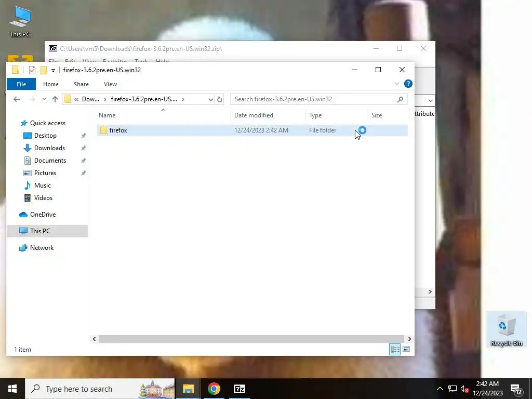Click Dow... breadcrumb in address bar
Screen dimensions: 532x399
(x=90, y=99)
